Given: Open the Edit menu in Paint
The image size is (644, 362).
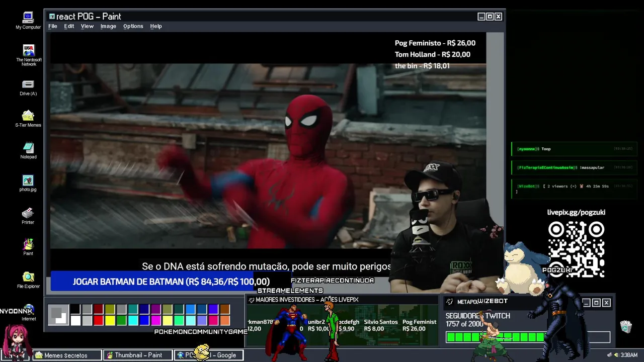Looking at the screenshot, I should tap(69, 26).
